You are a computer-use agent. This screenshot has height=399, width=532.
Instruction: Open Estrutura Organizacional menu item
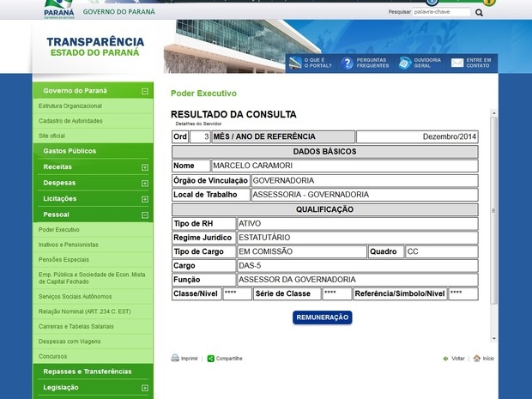pos(70,106)
